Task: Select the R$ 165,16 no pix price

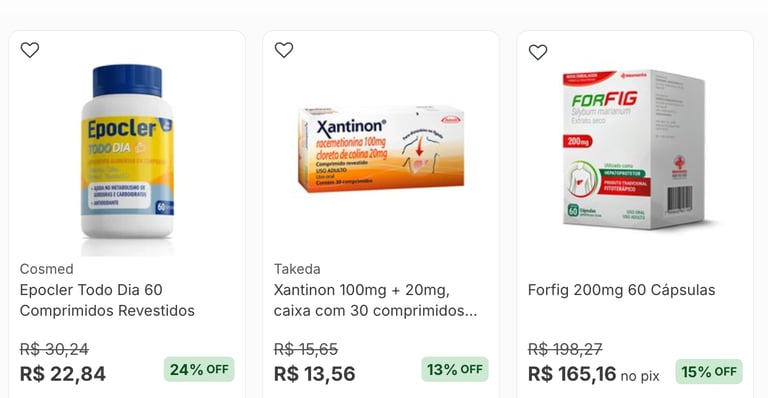Action: [594, 375]
